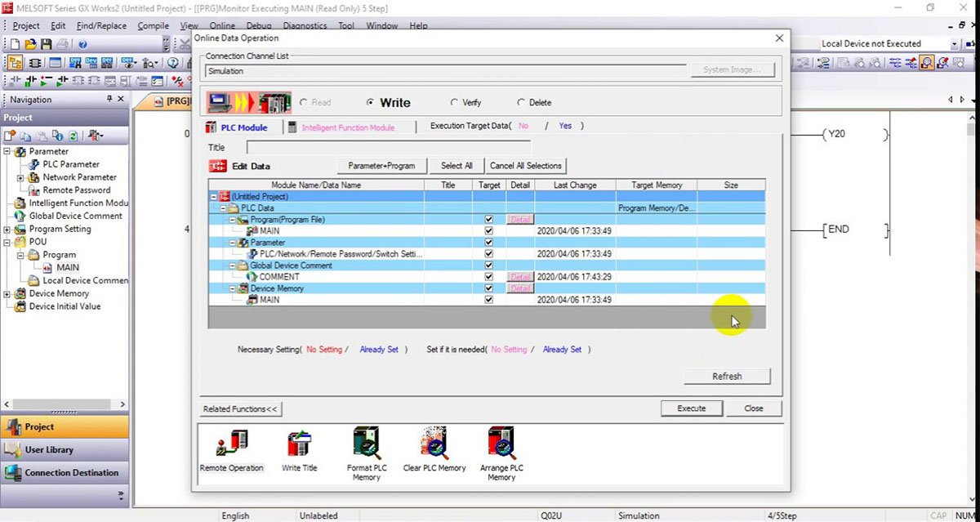Collapse the Device Memory node in dialog
Screen dimensions: 980x522
(x=233, y=288)
